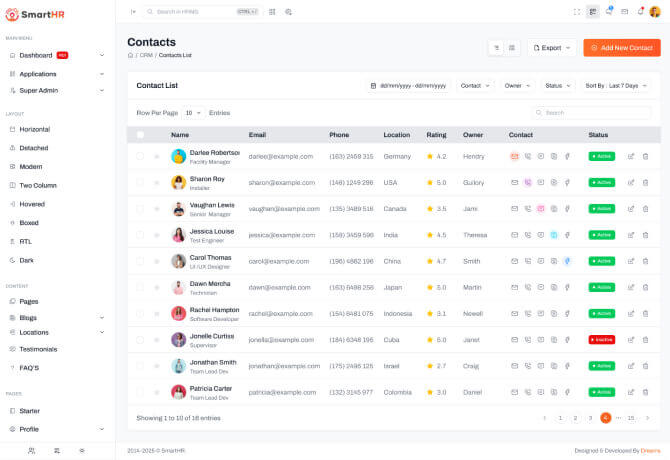The height and width of the screenshot is (460, 670).
Task: Switch layout to Dark in the sidebar
Action: pos(27,260)
